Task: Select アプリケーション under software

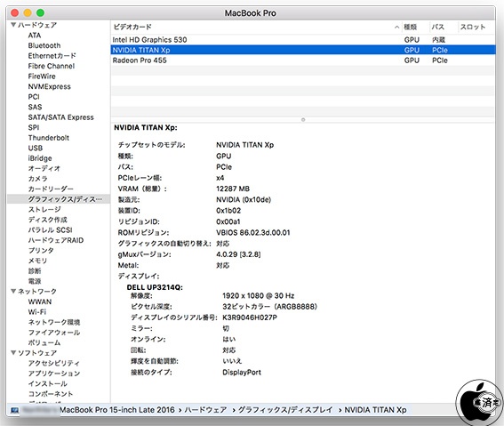Action: tap(54, 374)
